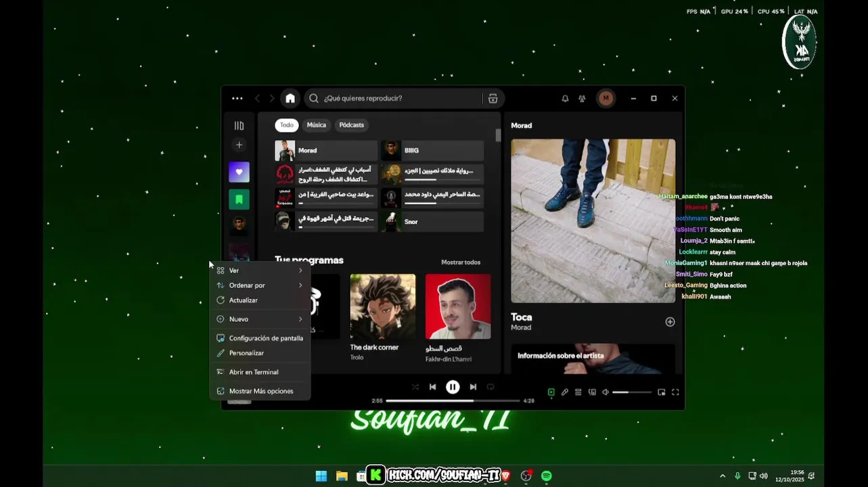This screenshot has height=487, width=868.
Task: Go to Spotify Home icon
Action: pyautogui.click(x=290, y=98)
